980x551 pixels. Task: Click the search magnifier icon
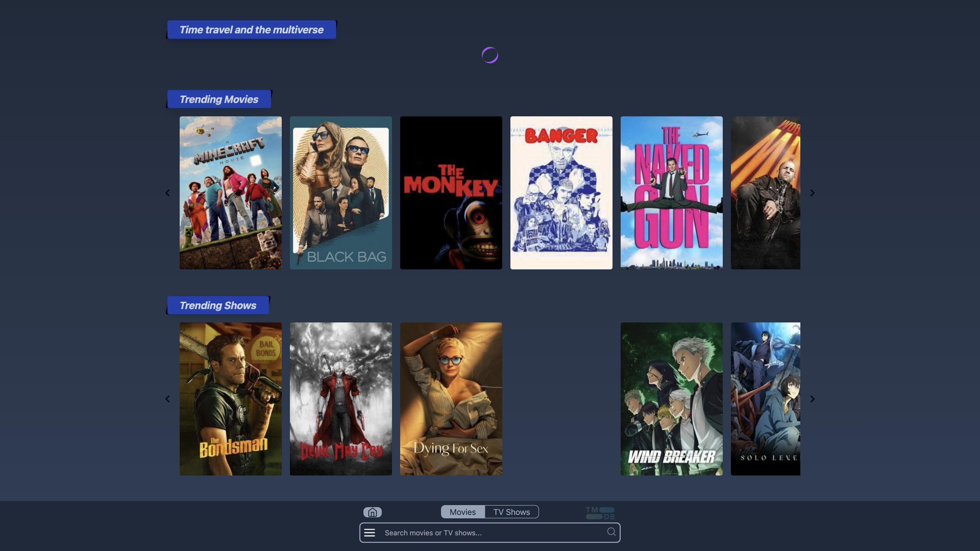(611, 532)
